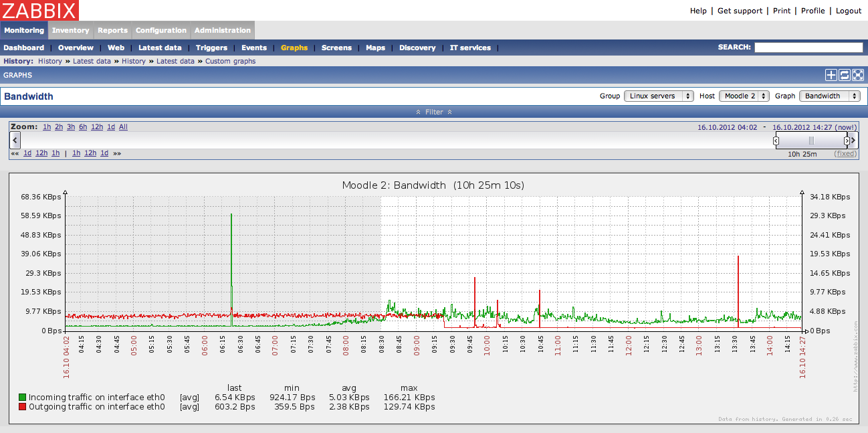Click the left arrow of the time scrollbar

point(15,140)
